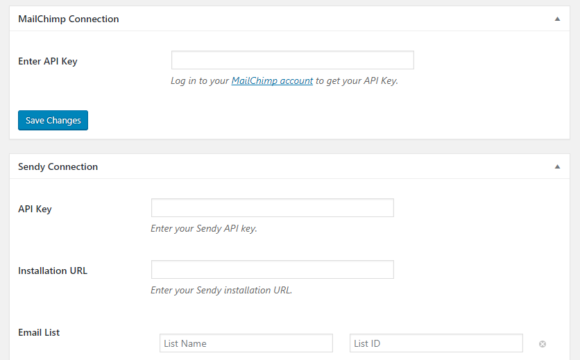
Task: Click the 'Log in to your' help text
Action: click(200, 81)
